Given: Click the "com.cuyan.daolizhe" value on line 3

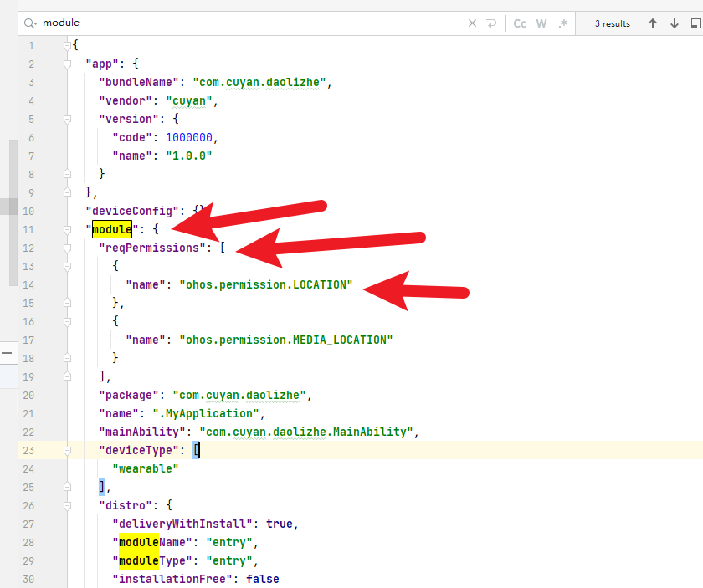Looking at the screenshot, I should [x=259, y=83].
